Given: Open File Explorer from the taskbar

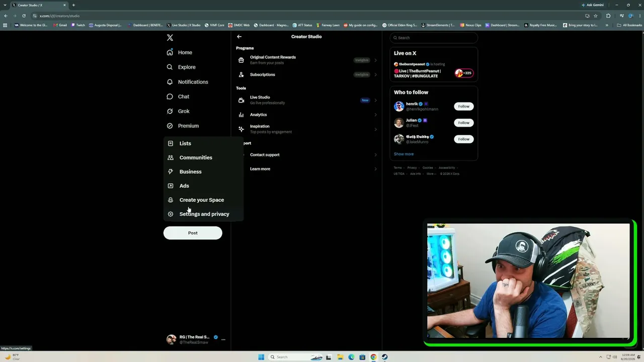Looking at the screenshot, I should click(340, 357).
